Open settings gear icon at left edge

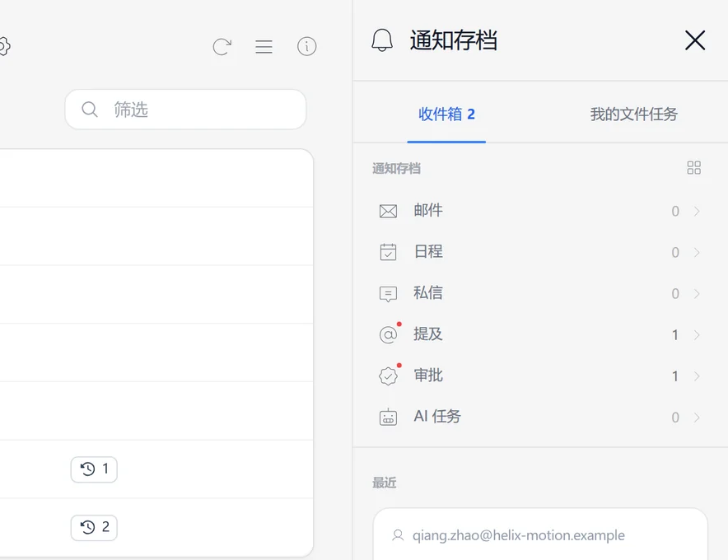point(4,46)
